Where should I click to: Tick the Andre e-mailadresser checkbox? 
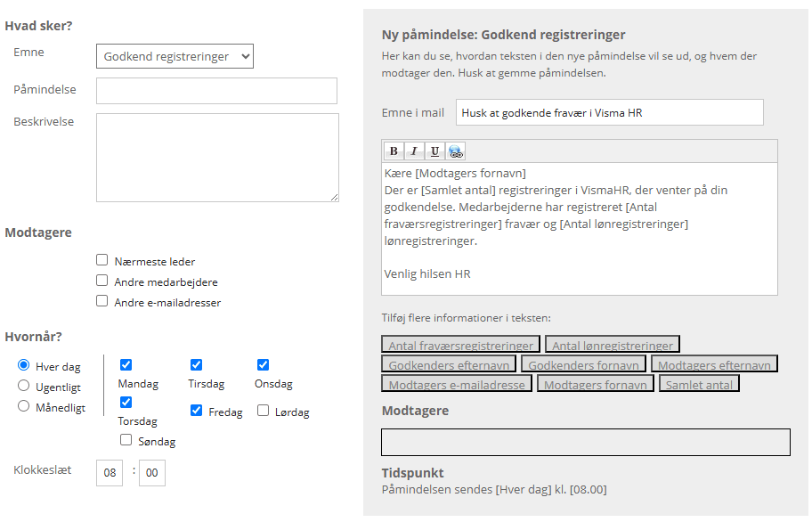[x=102, y=301]
